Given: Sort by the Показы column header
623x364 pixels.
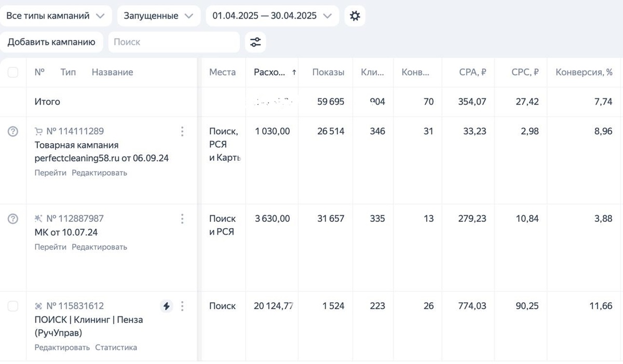Looking at the screenshot, I should pos(328,73).
